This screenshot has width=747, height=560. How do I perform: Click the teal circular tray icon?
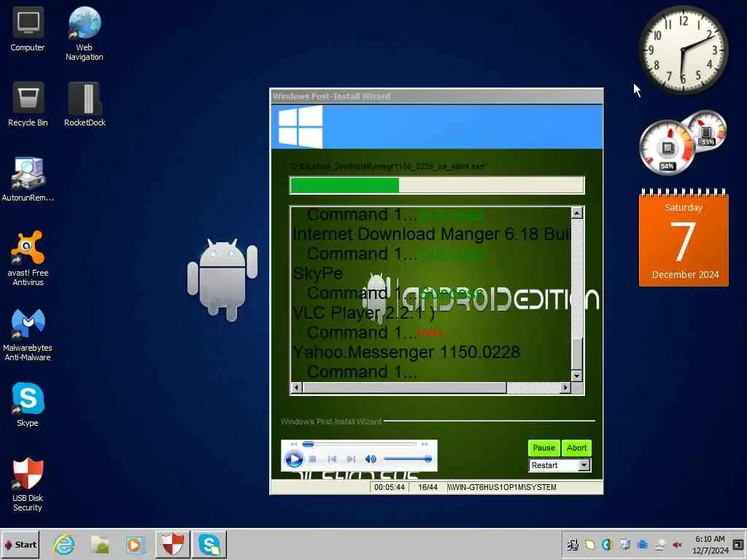pos(607,544)
